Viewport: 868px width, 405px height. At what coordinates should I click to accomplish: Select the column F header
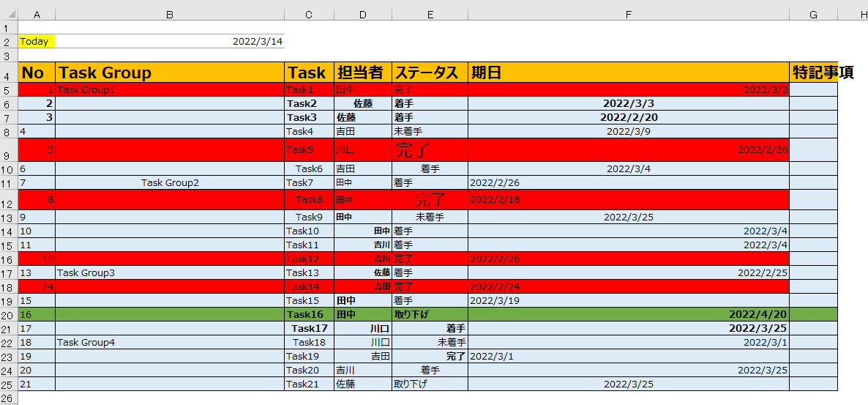click(628, 15)
